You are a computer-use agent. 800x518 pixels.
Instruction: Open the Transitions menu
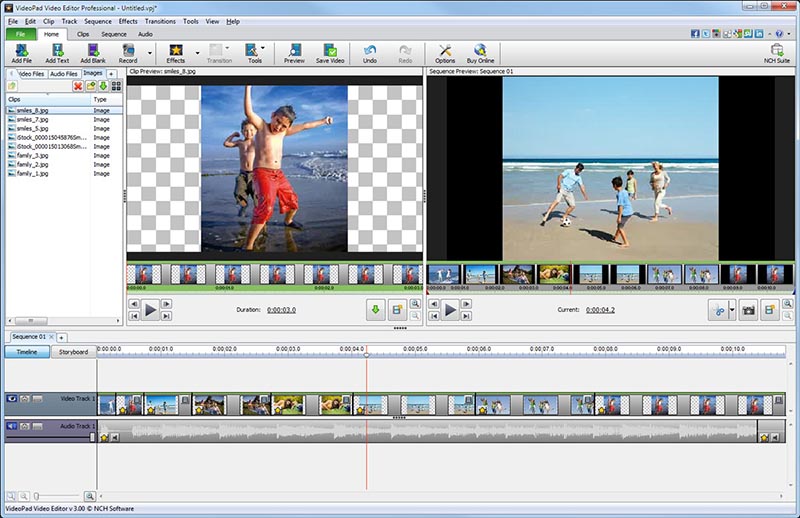(x=160, y=21)
